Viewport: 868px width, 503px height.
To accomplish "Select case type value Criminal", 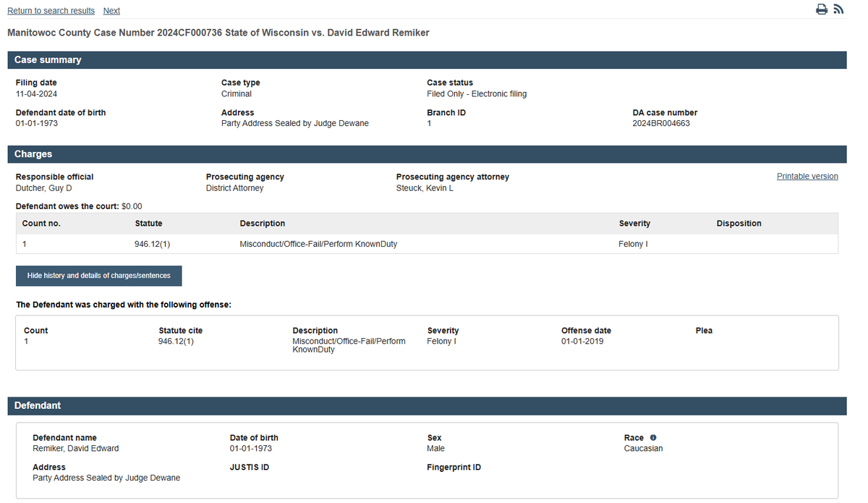I will [237, 94].
